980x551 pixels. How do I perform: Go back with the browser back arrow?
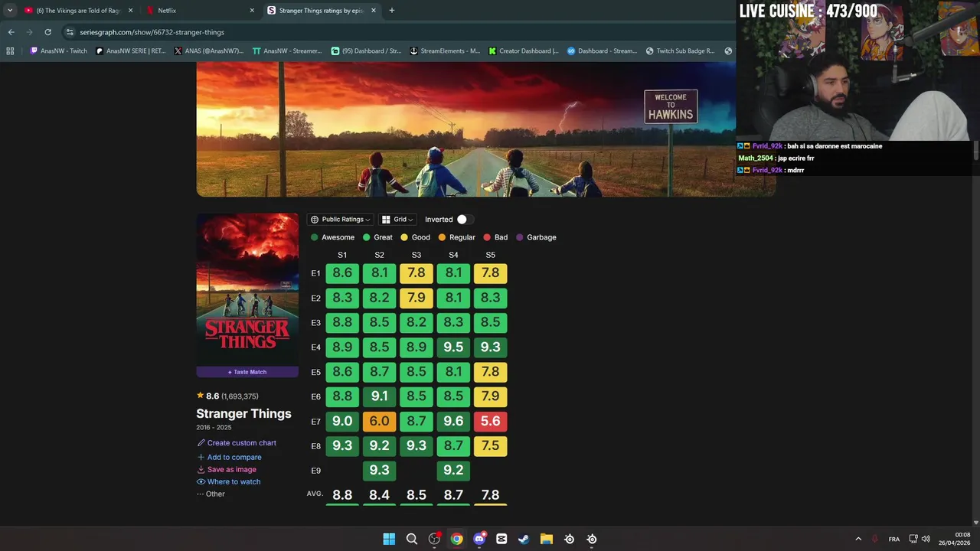11,32
